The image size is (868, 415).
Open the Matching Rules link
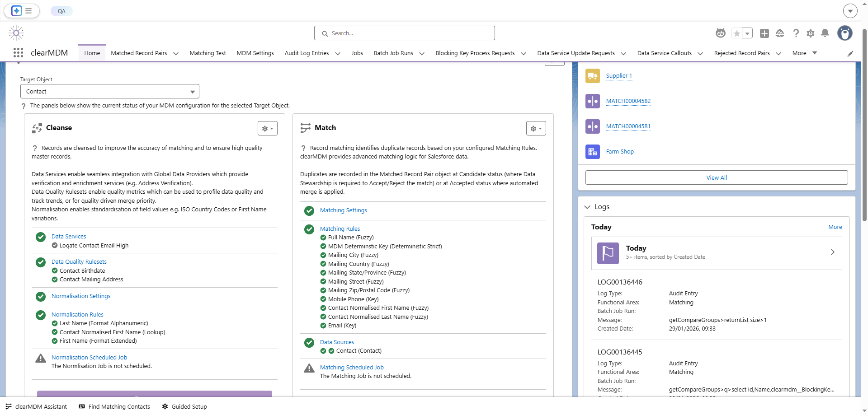(340, 228)
